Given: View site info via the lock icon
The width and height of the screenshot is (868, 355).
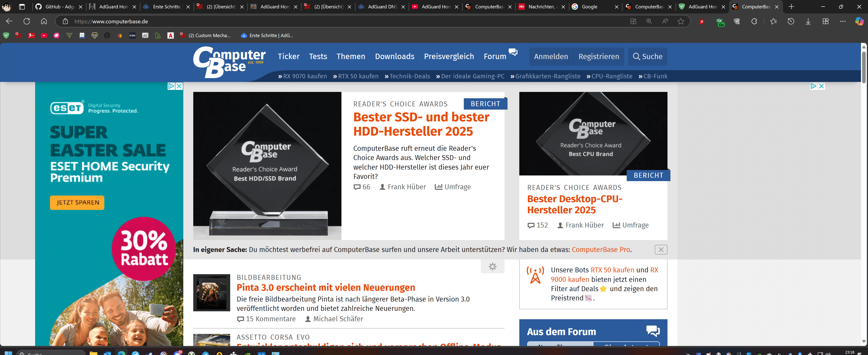Looking at the screenshot, I should pos(65,21).
